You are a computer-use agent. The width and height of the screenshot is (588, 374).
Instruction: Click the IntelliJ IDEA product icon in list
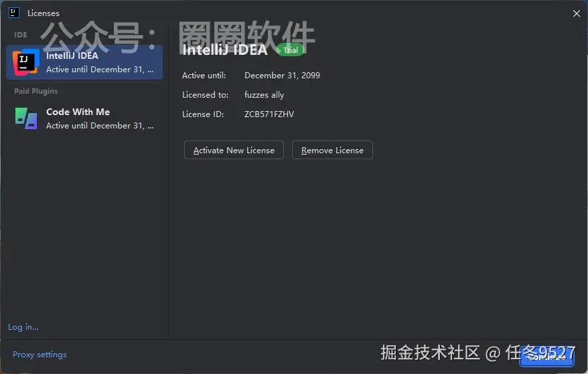point(26,62)
